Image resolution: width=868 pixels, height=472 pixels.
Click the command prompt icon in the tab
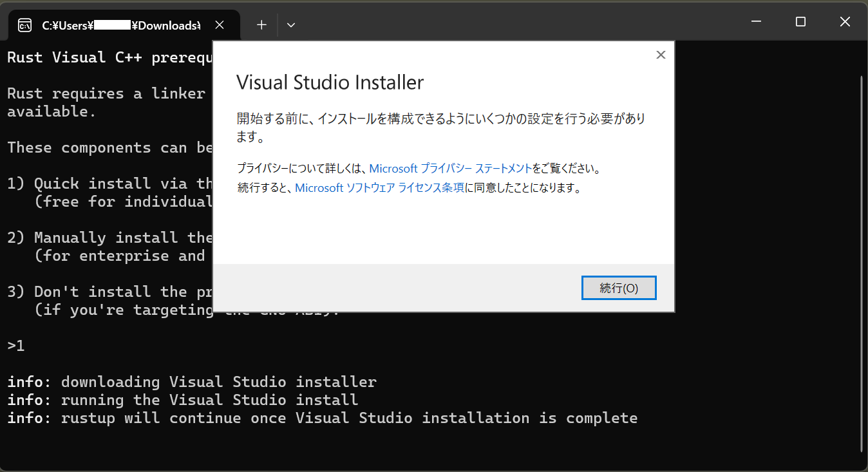point(25,26)
